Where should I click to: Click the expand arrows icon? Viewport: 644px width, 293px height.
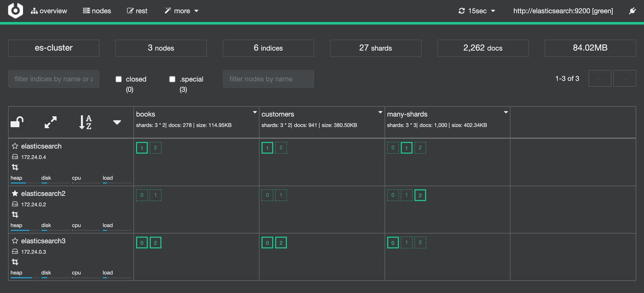[x=51, y=122]
